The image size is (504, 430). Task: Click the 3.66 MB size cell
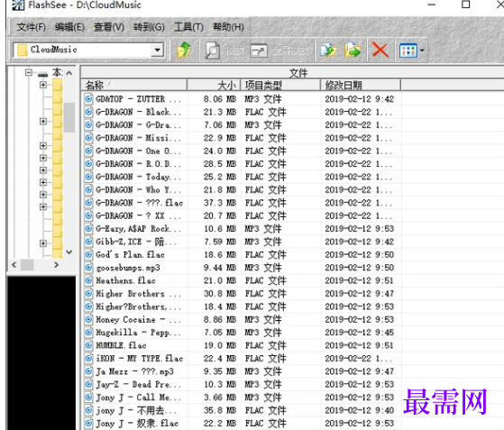click(x=220, y=398)
